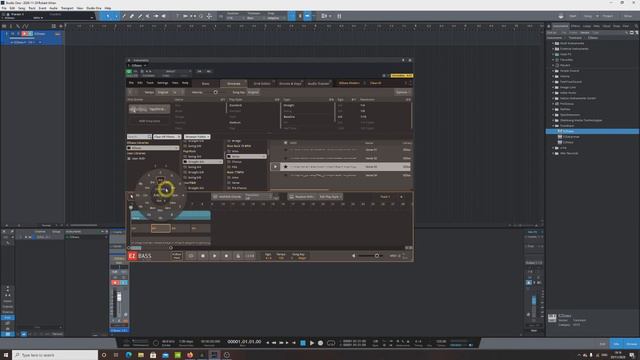Mute the EZbass track in the track list
Viewport: 640px width, 360px height.
pyautogui.click(x=13, y=34)
